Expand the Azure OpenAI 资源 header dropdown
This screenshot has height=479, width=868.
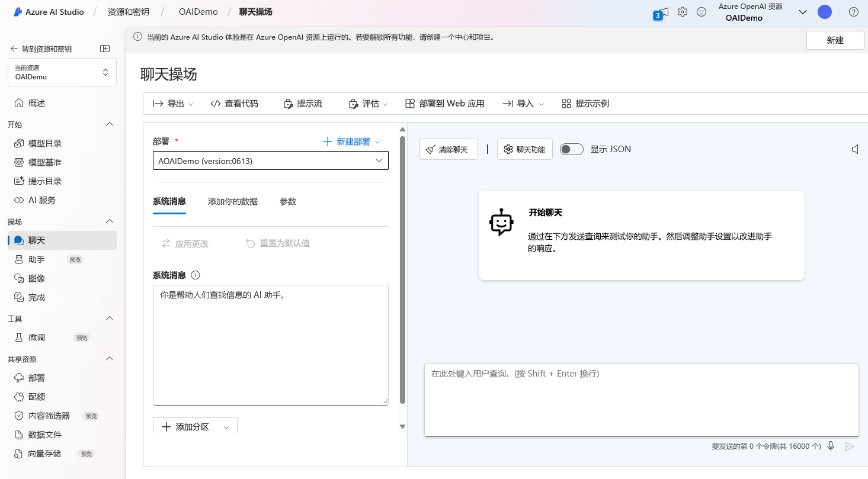(803, 12)
